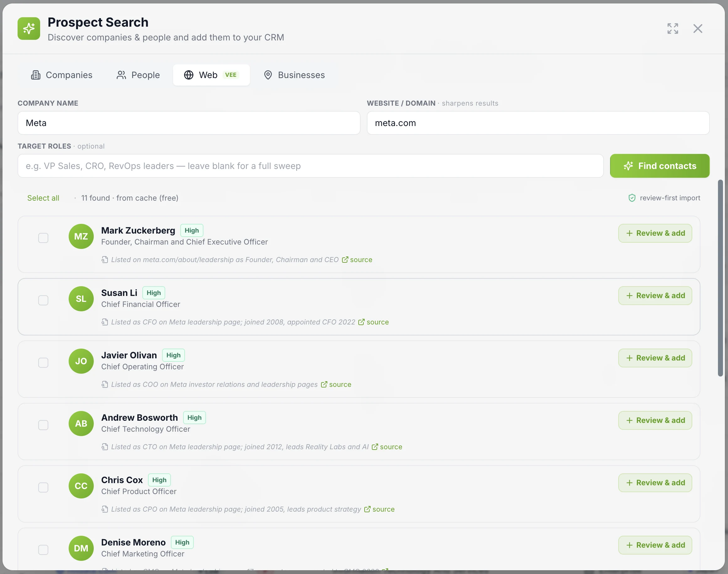Click the JO avatar for Javier Olivan

81,361
